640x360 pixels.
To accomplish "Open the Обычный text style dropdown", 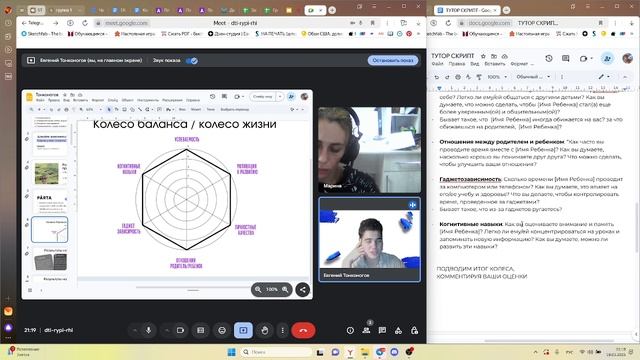I will coord(533,77).
